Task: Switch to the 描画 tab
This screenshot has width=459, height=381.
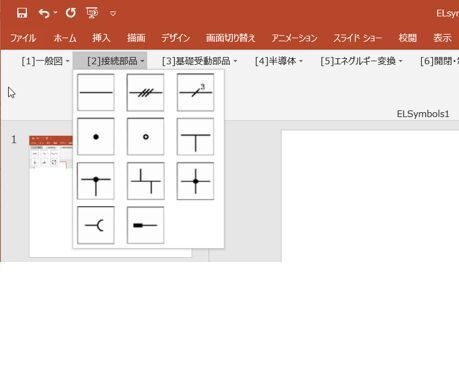Action: pyautogui.click(x=136, y=38)
